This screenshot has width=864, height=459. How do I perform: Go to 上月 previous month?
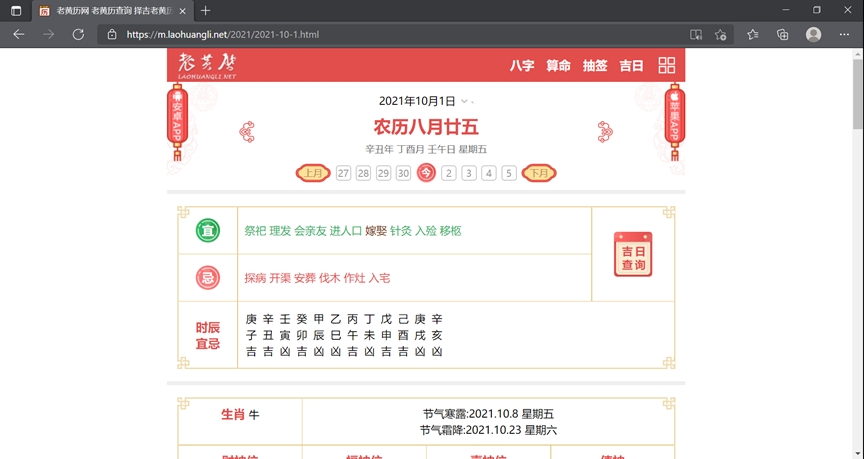313,173
